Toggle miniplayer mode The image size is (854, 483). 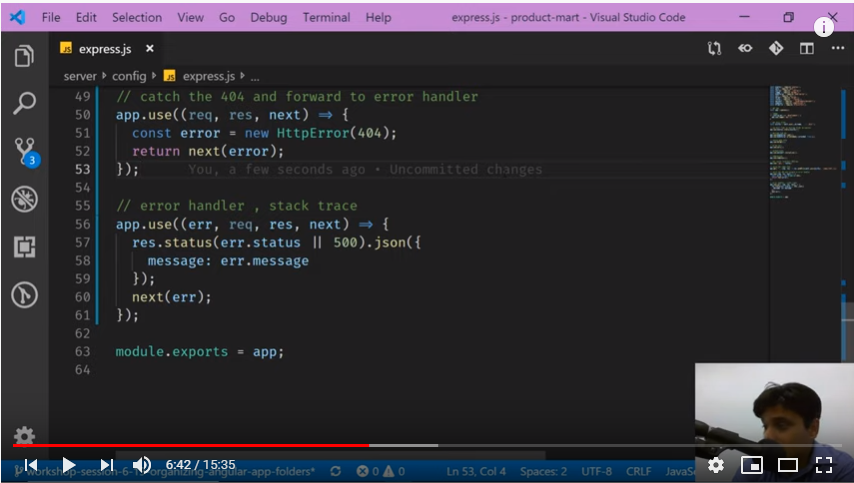tap(751, 464)
